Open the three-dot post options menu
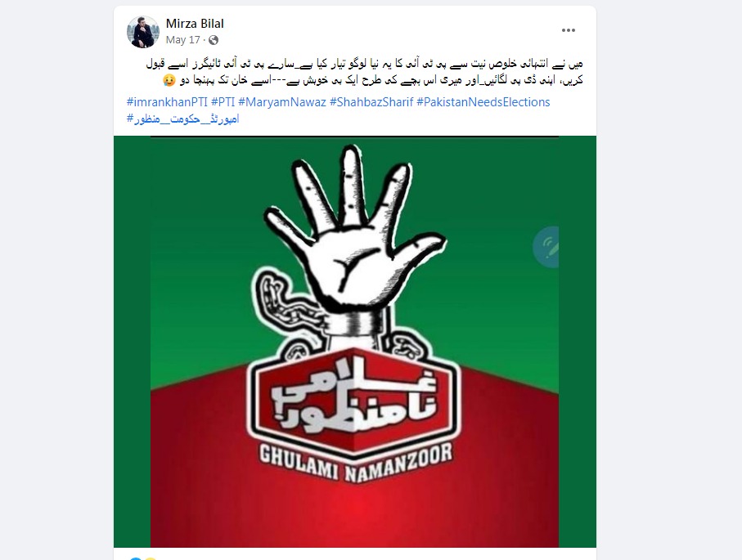This screenshot has width=742, height=560. tap(568, 30)
